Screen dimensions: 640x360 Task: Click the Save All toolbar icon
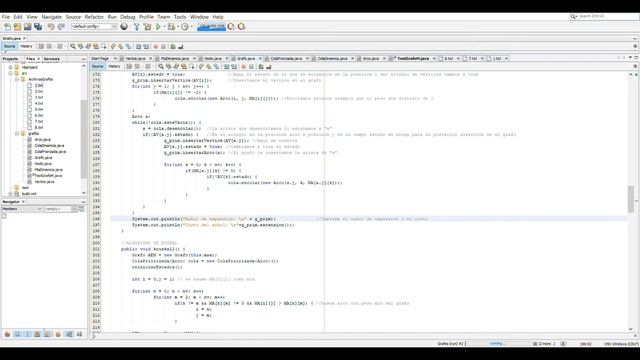38,27
